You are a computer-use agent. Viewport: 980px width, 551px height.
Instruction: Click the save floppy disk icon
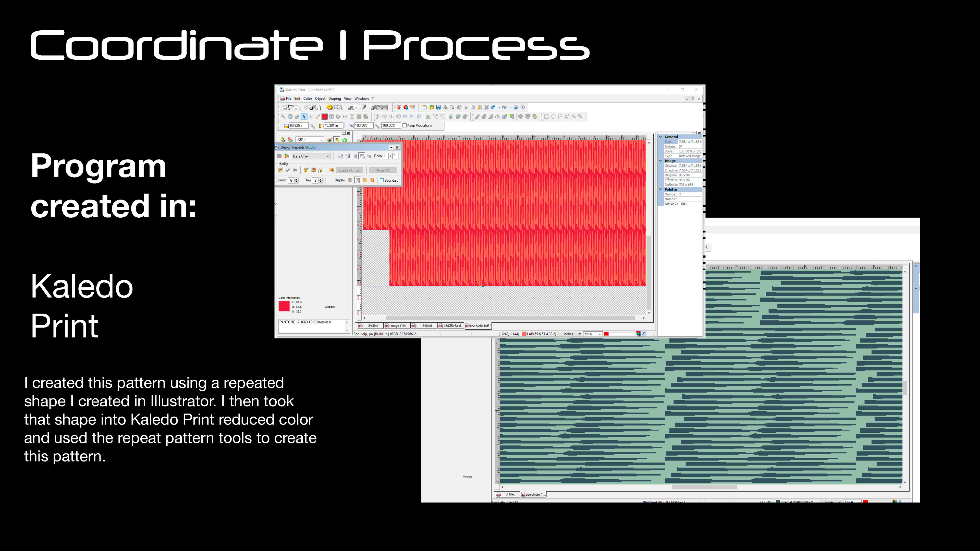point(438,108)
